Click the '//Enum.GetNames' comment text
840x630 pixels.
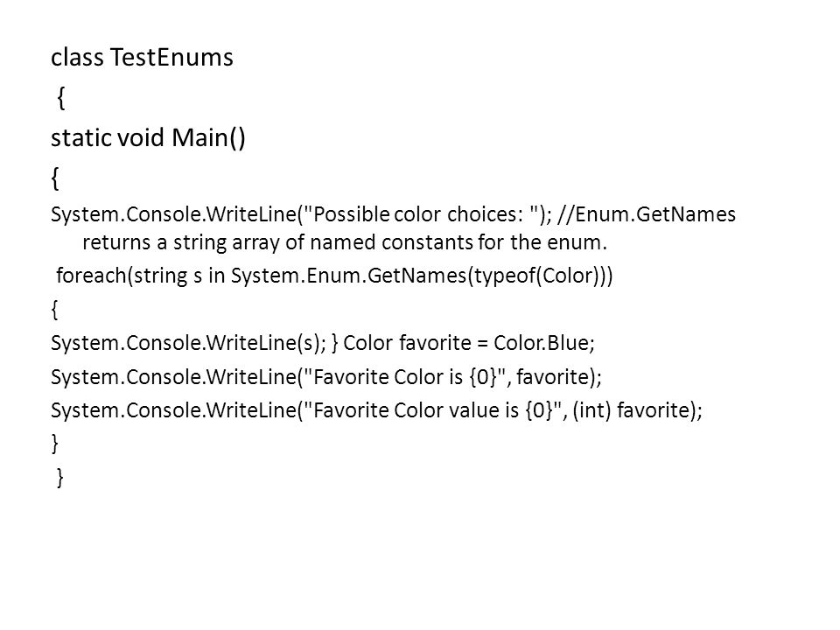(647, 214)
